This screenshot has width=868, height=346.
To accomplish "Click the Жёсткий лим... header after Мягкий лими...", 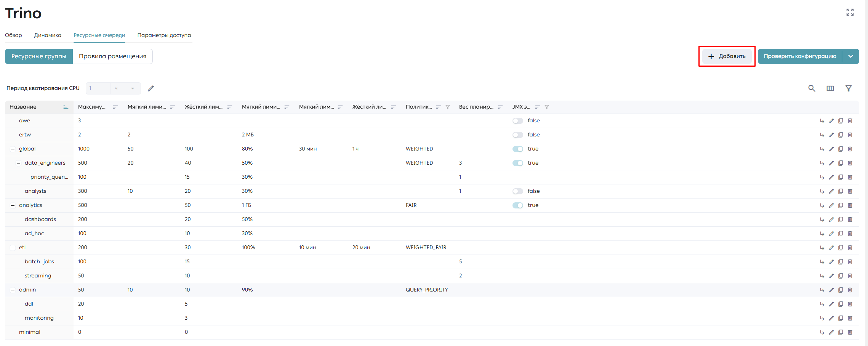I will tap(203, 107).
